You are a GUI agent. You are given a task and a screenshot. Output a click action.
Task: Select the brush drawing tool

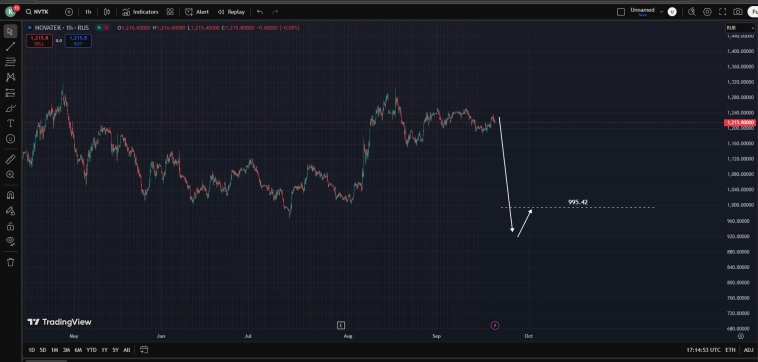[10, 108]
